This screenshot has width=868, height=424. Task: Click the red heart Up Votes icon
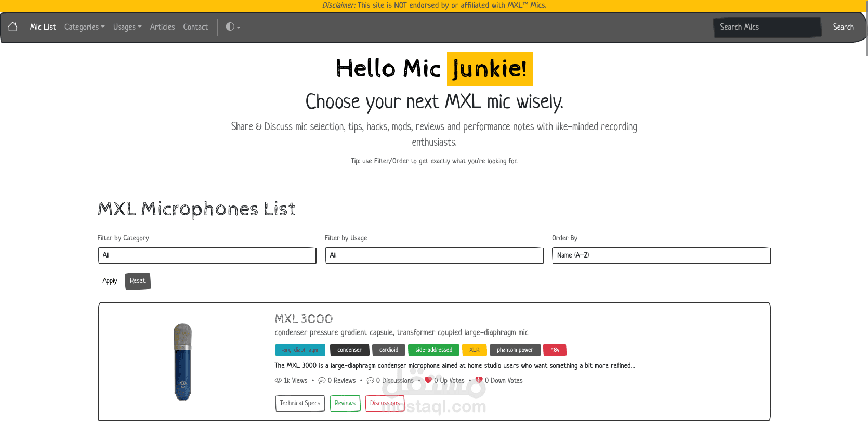pos(428,380)
